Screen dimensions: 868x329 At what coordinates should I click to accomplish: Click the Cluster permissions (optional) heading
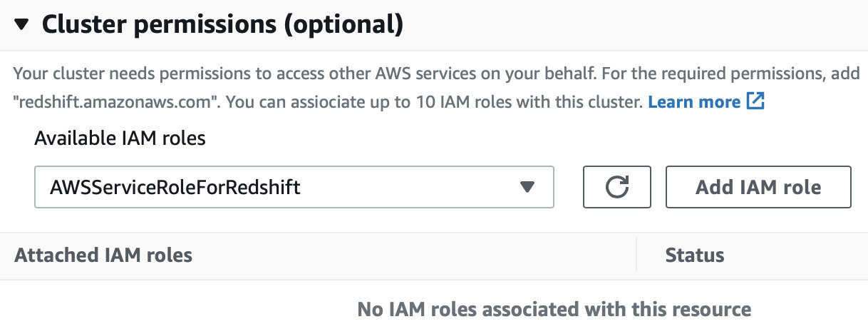pos(223,24)
